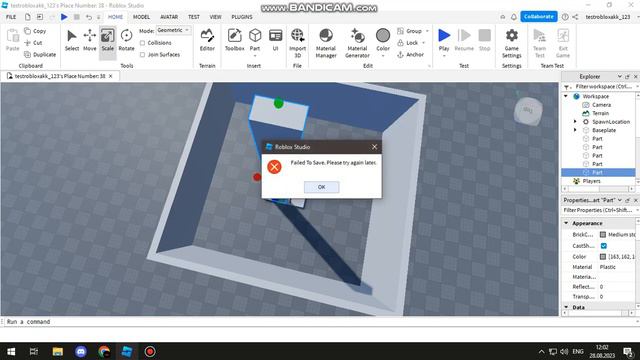Switch to the AVATAR ribbon tab
640x360 pixels.
click(x=169, y=17)
